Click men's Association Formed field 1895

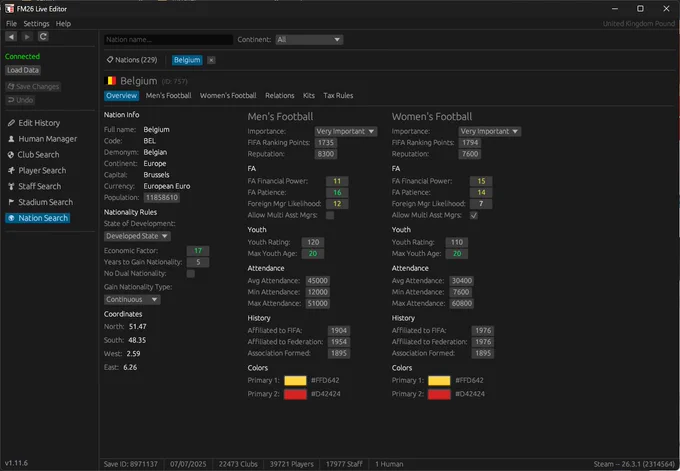[x=339, y=353]
